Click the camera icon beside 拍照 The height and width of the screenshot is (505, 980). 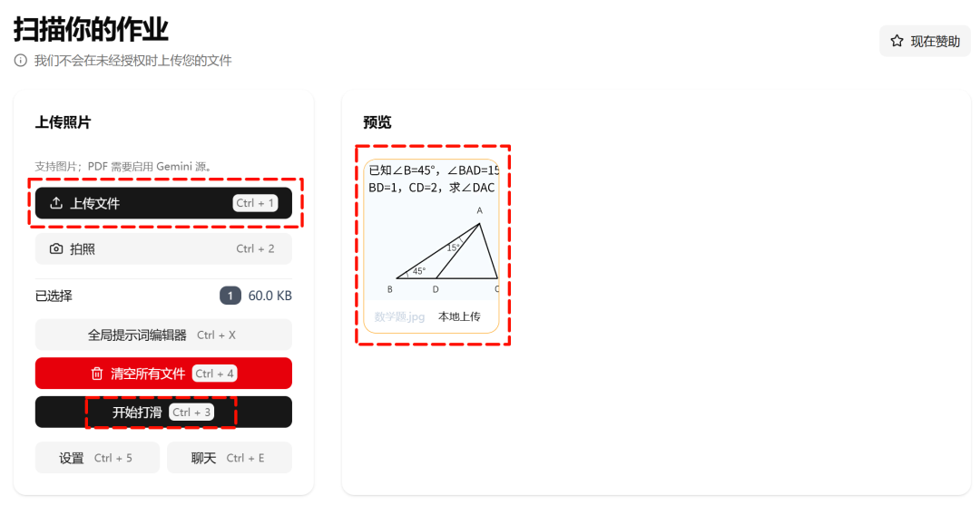[56, 249]
